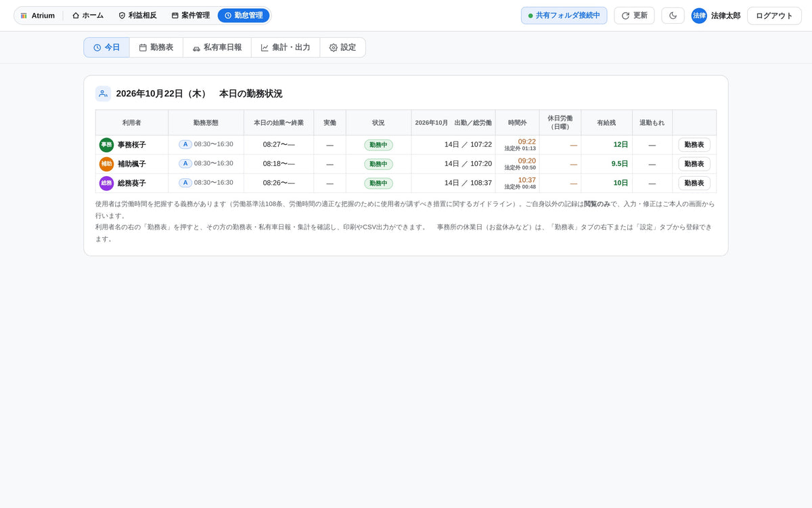
Task: Click the ログアウト button
Action: coord(774,16)
